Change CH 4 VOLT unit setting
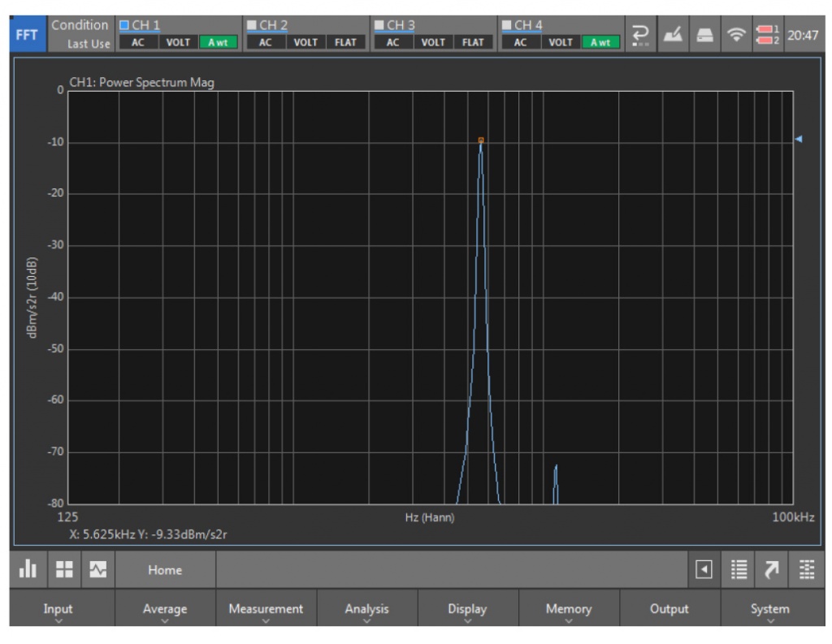 561,42
